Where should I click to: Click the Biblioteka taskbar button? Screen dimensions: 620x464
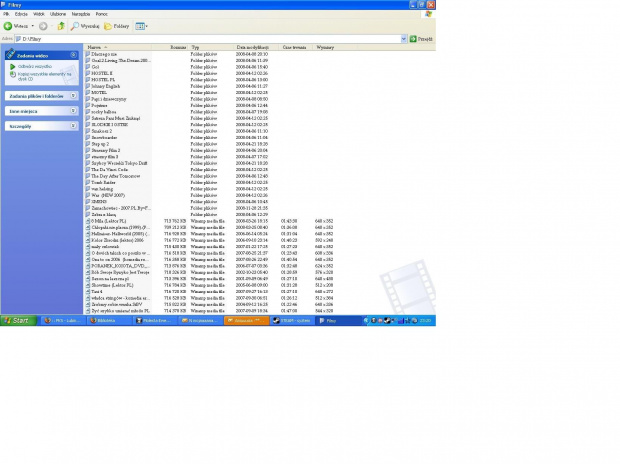click(x=109, y=320)
